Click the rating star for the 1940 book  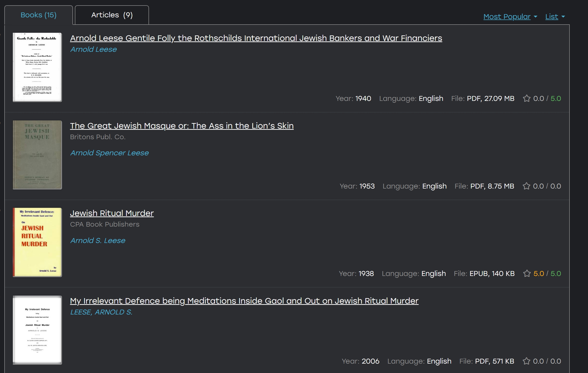point(526,98)
